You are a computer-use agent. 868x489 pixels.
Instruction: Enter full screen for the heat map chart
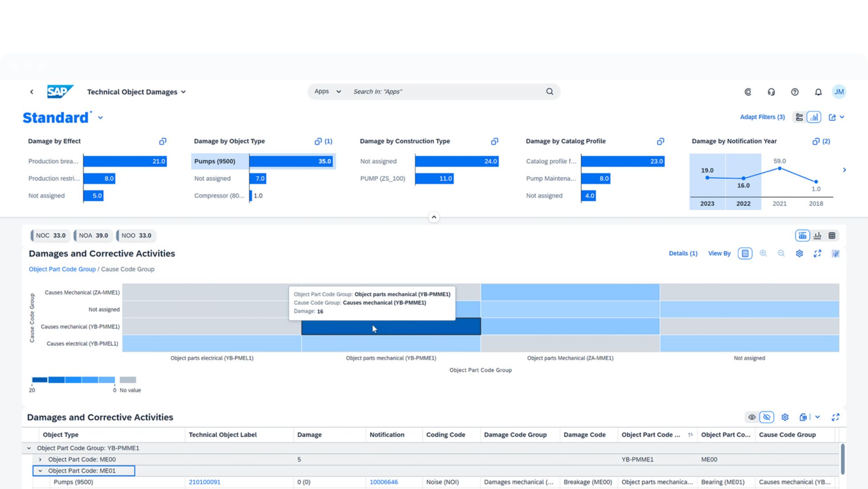tap(817, 253)
